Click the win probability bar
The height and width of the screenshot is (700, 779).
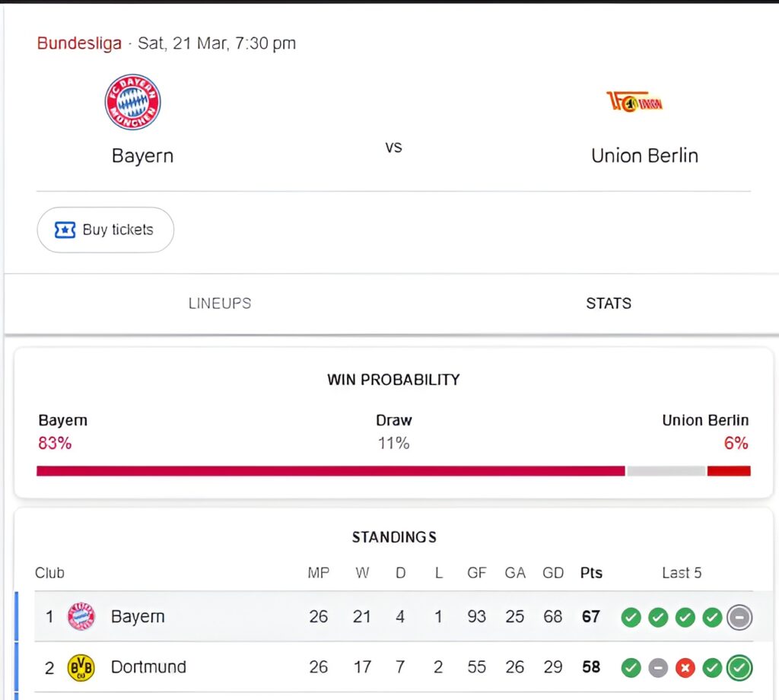tap(393, 471)
